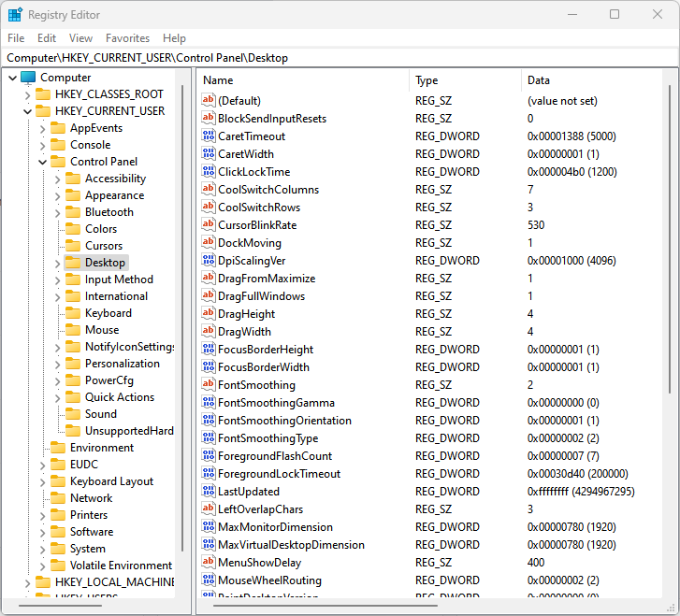
Task: Click the DWORD icon of ForegroundFlashCount
Action: [x=209, y=455]
